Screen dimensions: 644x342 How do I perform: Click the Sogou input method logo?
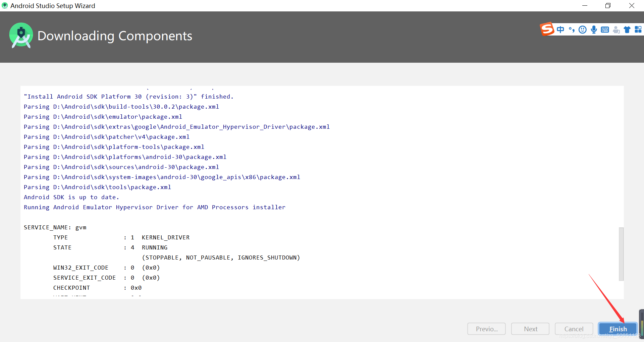(547, 29)
